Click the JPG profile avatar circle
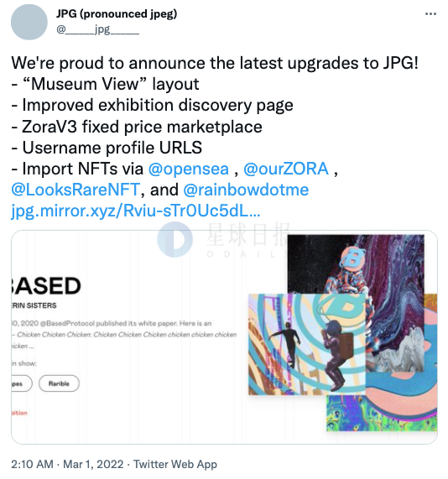 pyautogui.click(x=29, y=22)
